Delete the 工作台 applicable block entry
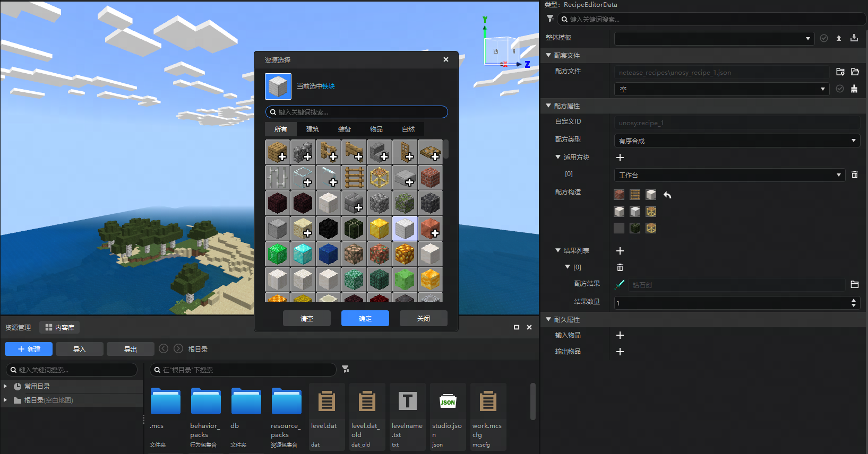The image size is (868, 454). [855, 174]
